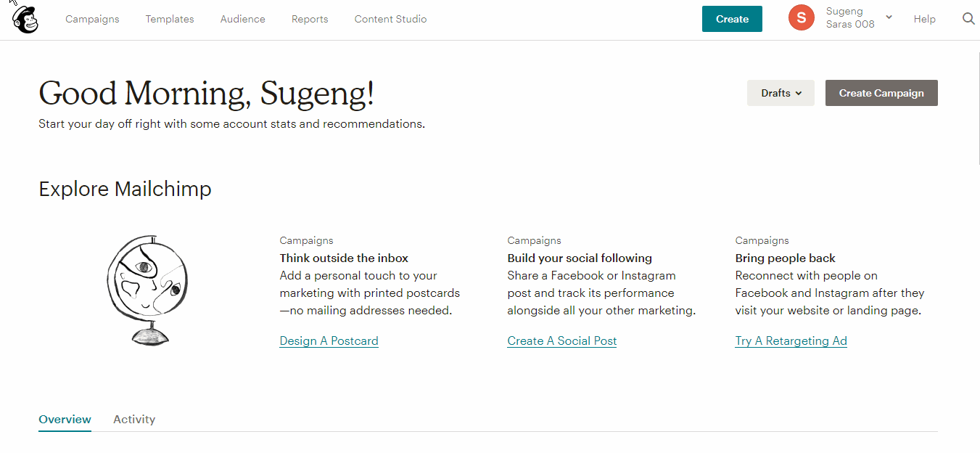Screen dimensions: 980x453
Task: Switch to the Overview tab
Action: pos(65,420)
